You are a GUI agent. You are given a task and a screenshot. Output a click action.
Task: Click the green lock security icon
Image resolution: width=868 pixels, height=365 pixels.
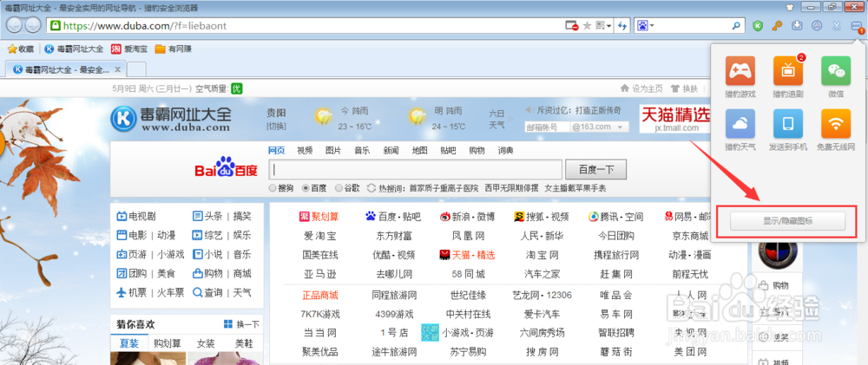55,25
